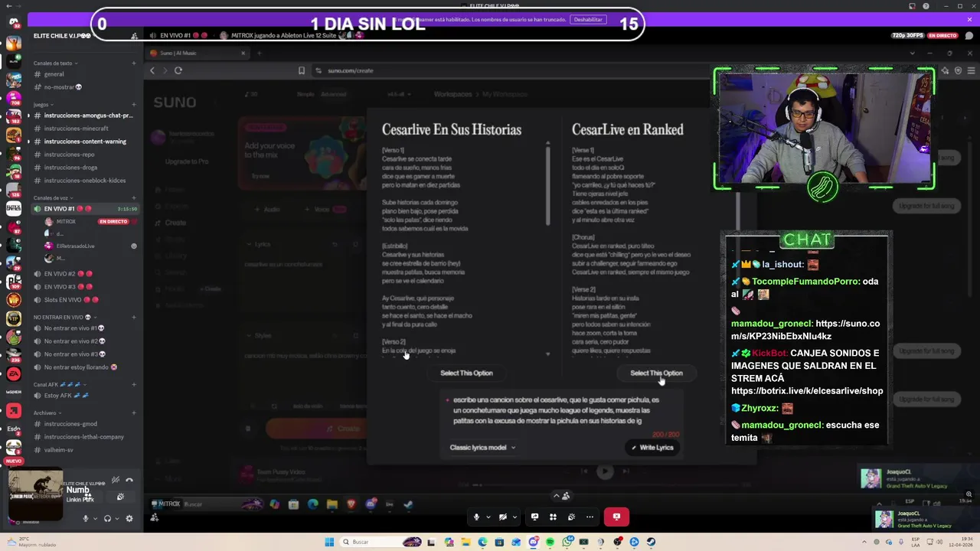Close the Suno | AI Music tab
Viewport: 980px width, 551px height.
pos(243,53)
